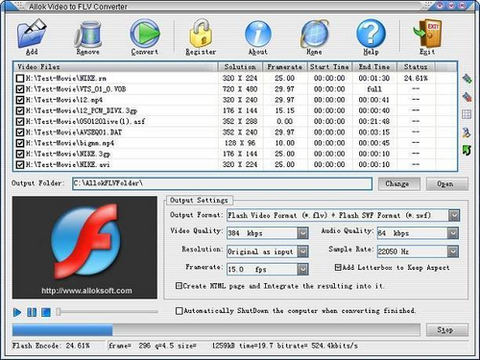Click the preview playback seek slider
Screen dimensions: 480x360
[x=107, y=312]
